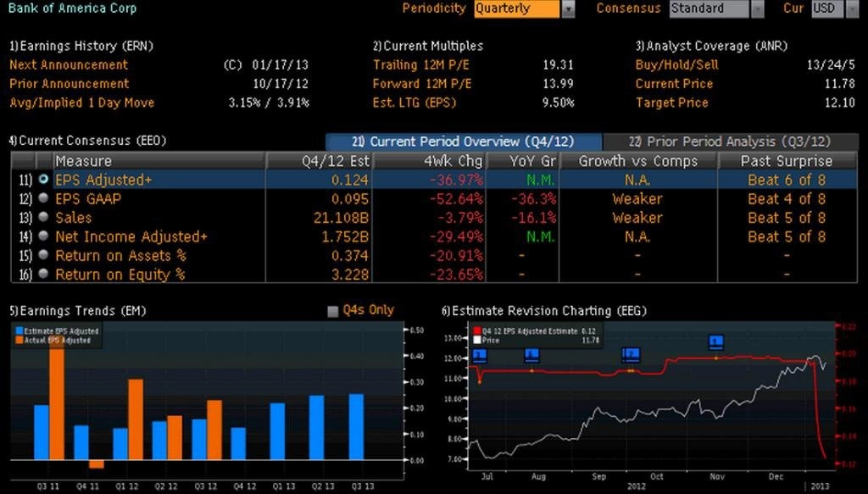The image size is (868, 494).
Task: Enable the Q4s Only checkbox
Action: [x=332, y=311]
